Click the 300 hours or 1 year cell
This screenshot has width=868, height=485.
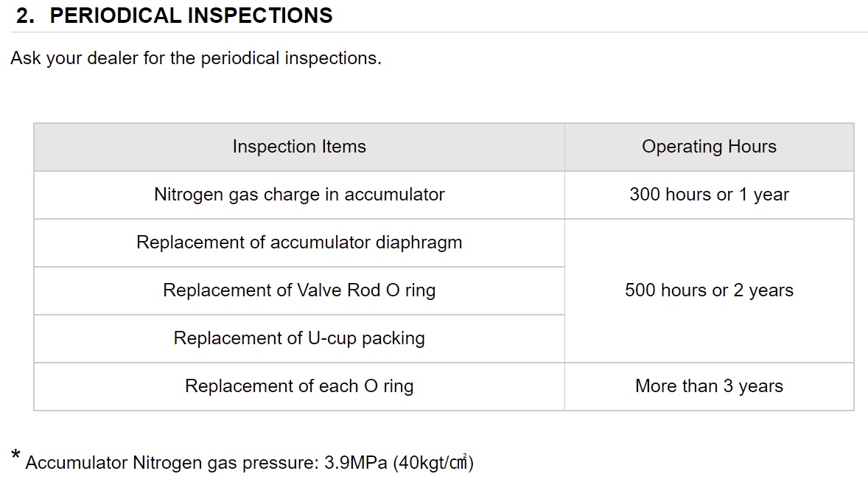coord(709,195)
